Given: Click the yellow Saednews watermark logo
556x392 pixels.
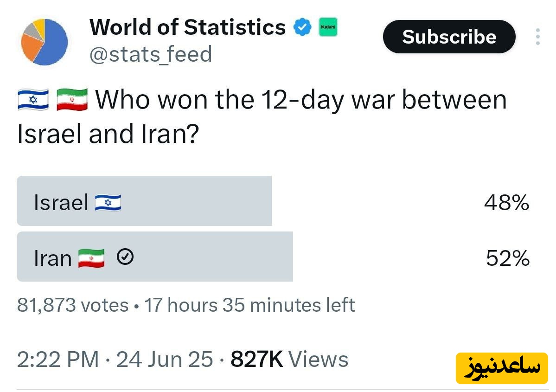Looking at the screenshot, I should click(502, 368).
